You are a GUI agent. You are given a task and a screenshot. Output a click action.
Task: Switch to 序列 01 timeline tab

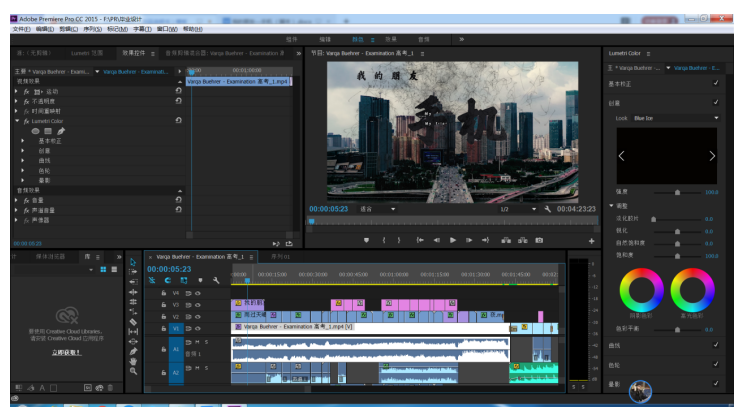pyautogui.click(x=281, y=257)
